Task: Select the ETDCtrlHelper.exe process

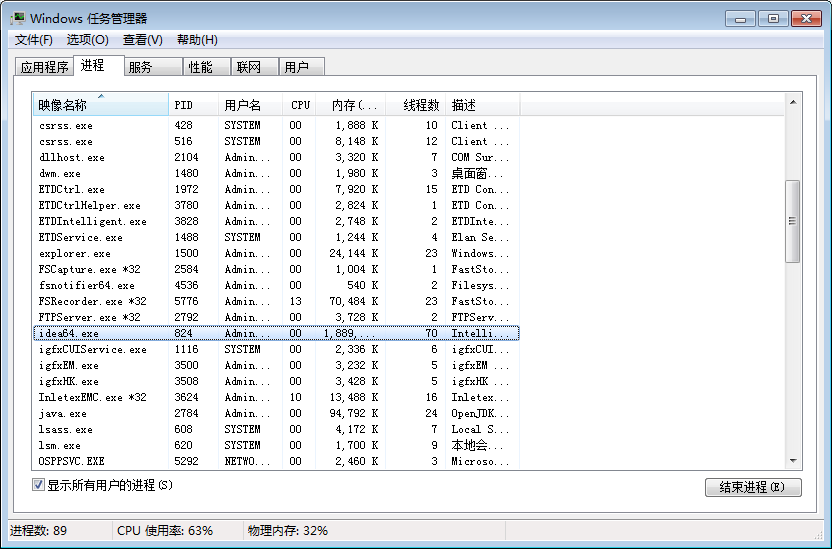Action: coord(276,205)
